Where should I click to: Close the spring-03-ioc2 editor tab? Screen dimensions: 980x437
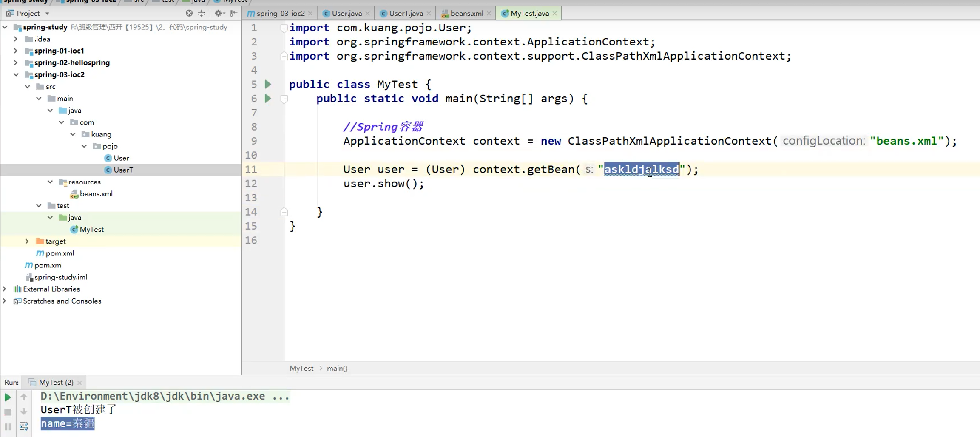[310, 14]
